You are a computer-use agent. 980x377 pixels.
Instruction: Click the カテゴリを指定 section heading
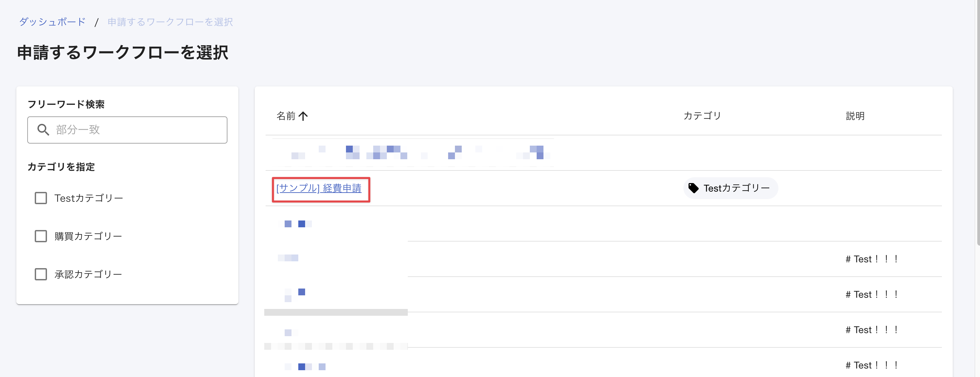tap(61, 167)
